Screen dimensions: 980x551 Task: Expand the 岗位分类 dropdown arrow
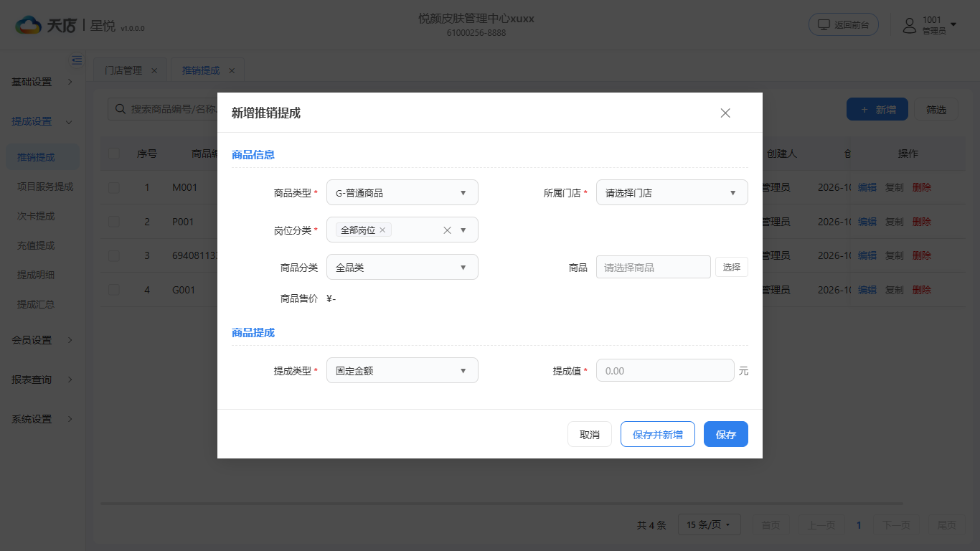point(463,230)
